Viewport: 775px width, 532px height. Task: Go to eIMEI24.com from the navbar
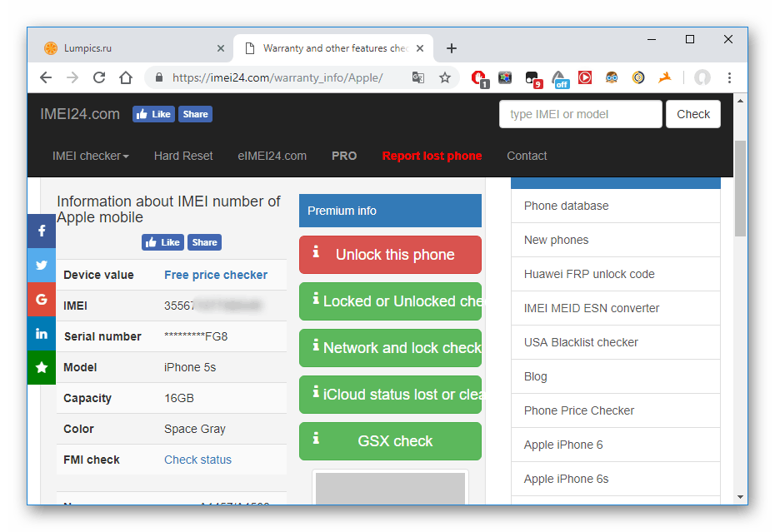click(272, 156)
